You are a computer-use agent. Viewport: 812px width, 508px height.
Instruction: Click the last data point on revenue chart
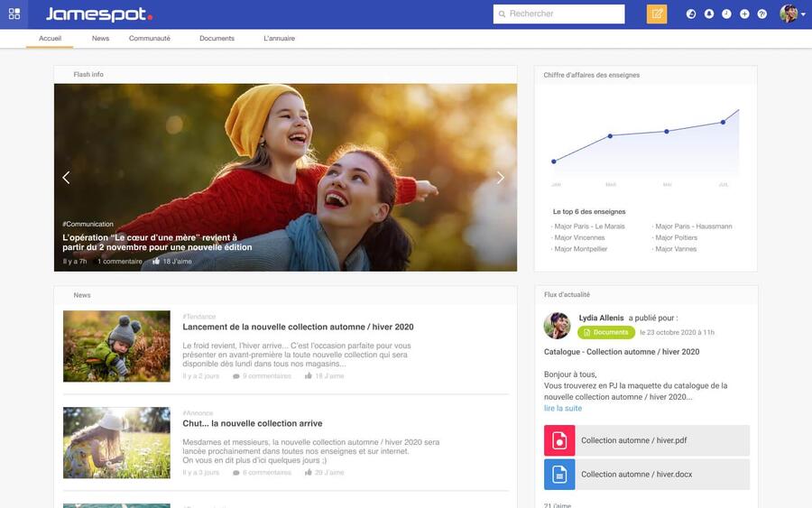coord(723,122)
